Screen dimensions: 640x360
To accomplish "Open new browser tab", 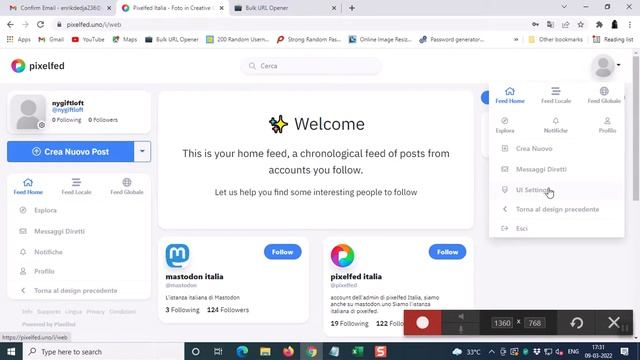I will click(352, 8).
